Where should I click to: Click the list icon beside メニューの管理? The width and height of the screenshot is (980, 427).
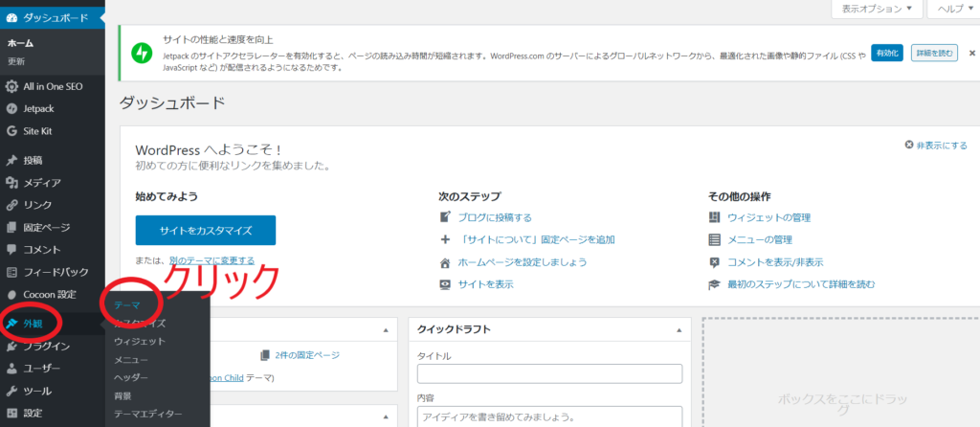click(714, 239)
